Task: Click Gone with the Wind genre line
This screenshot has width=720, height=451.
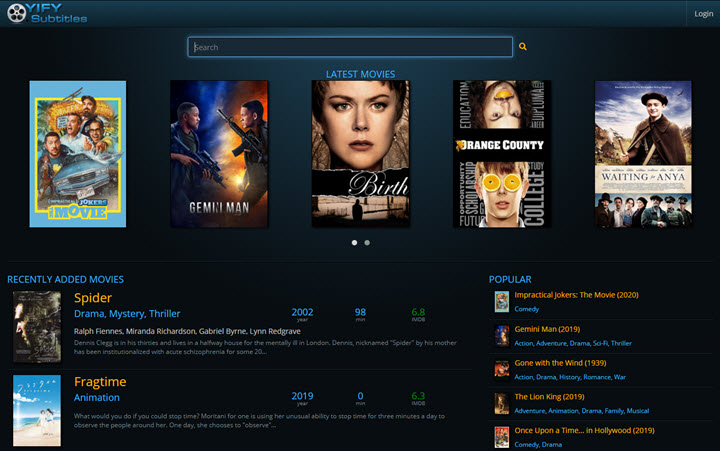Action: click(x=570, y=377)
